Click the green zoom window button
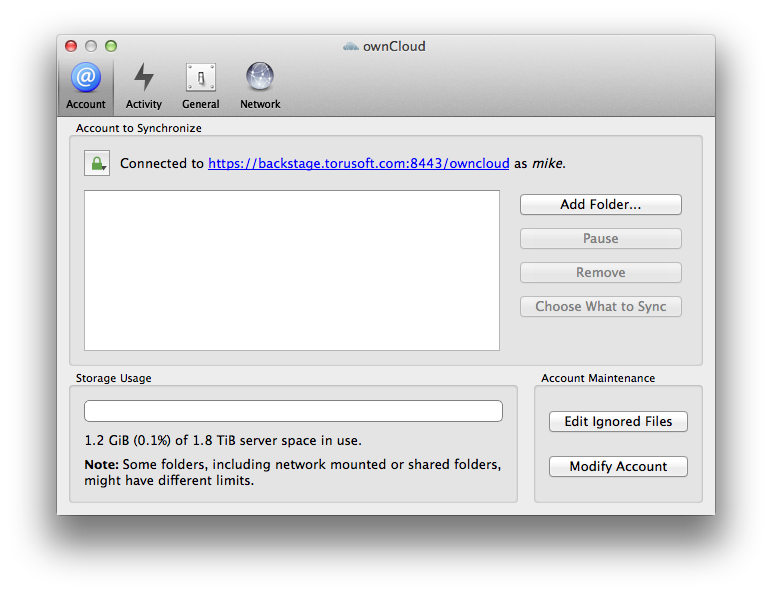This screenshot has width=772, height=594. click(111, 46)
